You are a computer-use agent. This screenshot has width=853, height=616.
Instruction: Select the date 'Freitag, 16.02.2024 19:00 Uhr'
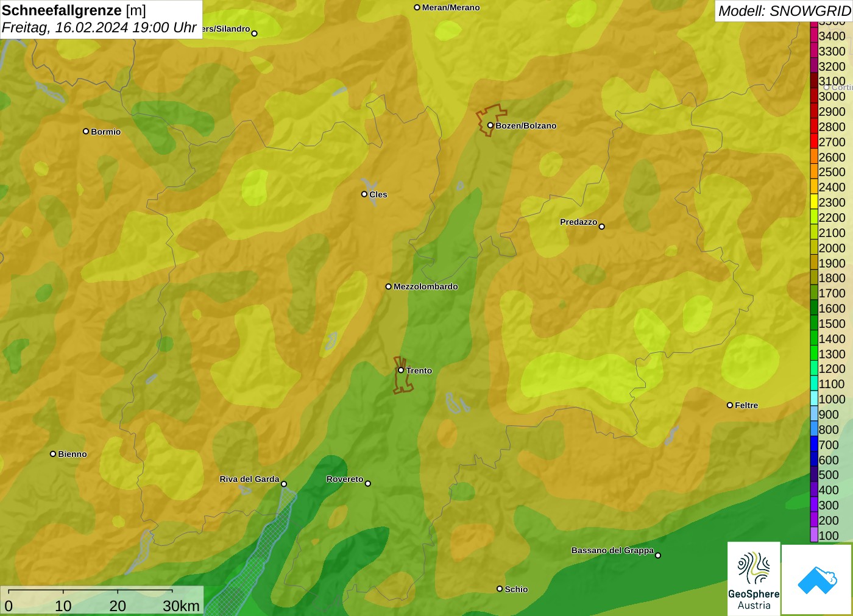pos(99,27)
